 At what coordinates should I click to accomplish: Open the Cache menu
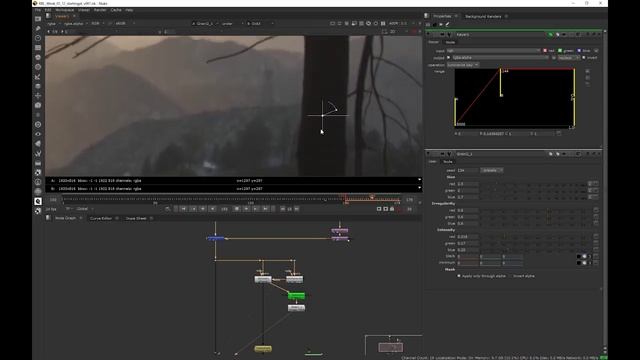point(116,10)
